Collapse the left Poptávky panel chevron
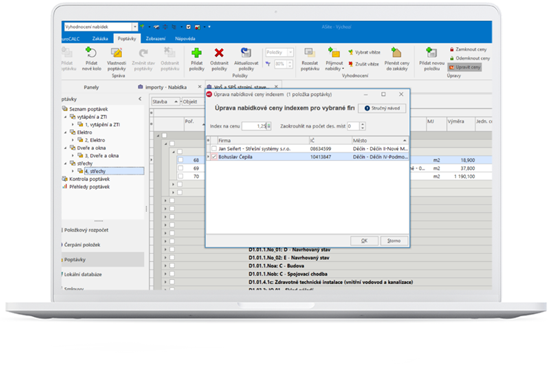This screenshot has height=382, width=550. click(x=140, y=99)
